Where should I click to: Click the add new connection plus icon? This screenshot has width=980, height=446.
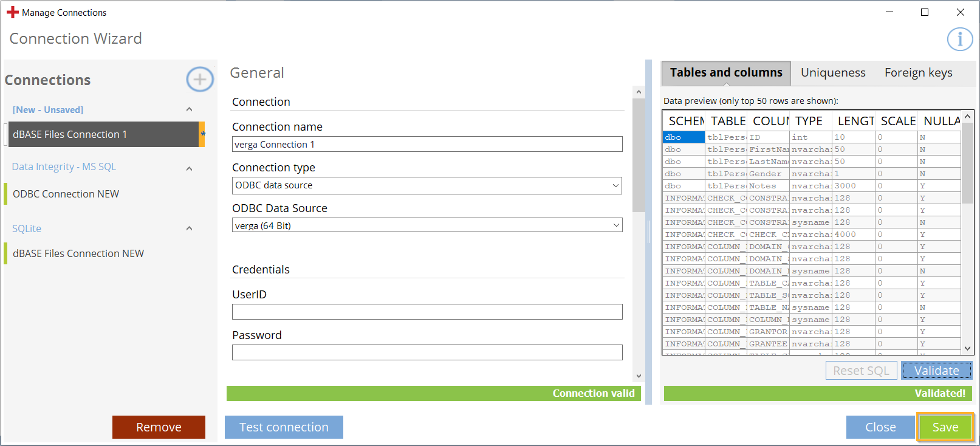pos(200,80)
